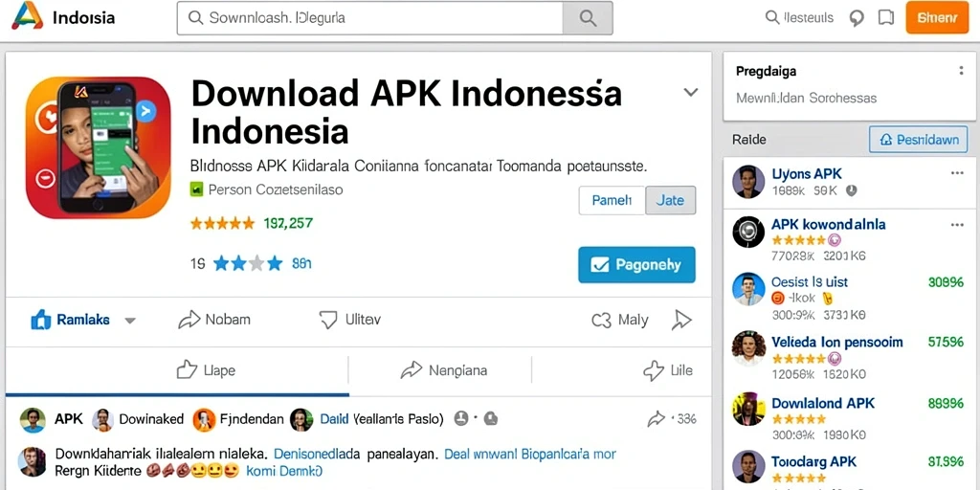This screenshot has width=980, height=490.
Task: Click the APK kowondalnla round icon
Action: [x=748, y=233]
